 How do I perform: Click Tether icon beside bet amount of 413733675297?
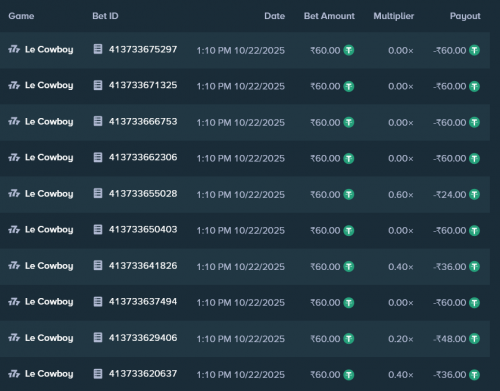(349, 50)
